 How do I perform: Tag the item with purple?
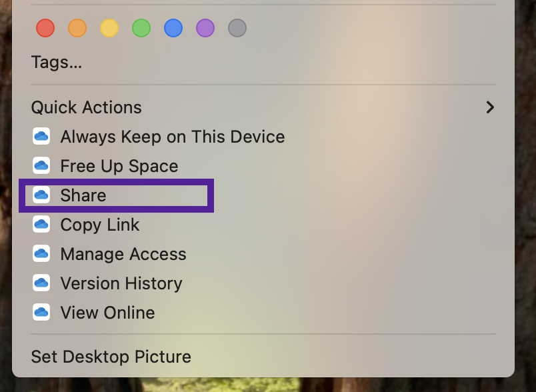[x=205, y=28]
